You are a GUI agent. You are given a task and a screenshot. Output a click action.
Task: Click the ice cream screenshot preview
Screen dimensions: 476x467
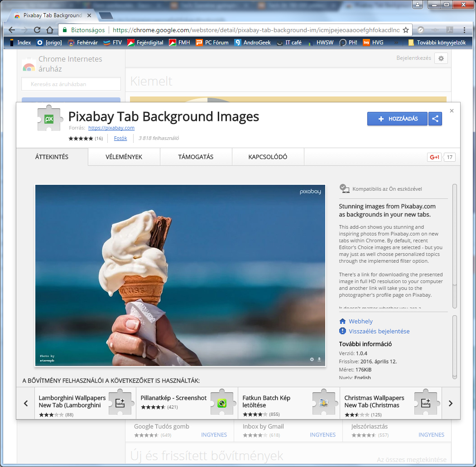pos(180,275)
